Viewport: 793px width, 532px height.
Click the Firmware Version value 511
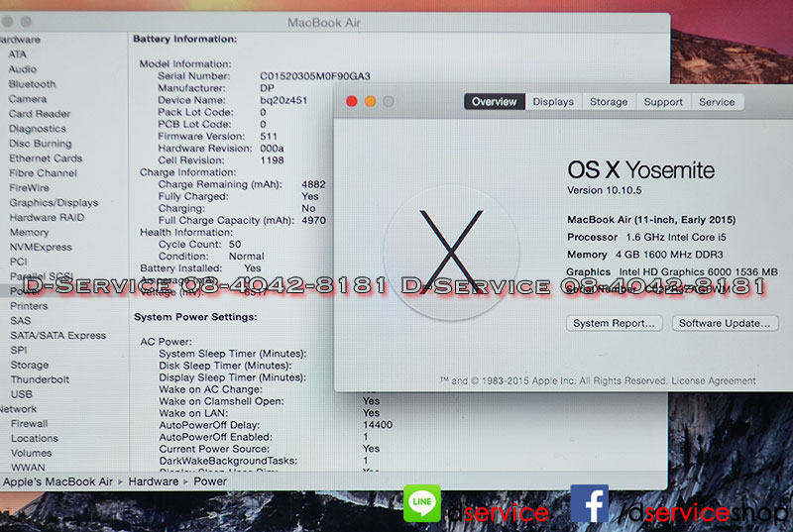click(x=269, y=137)
